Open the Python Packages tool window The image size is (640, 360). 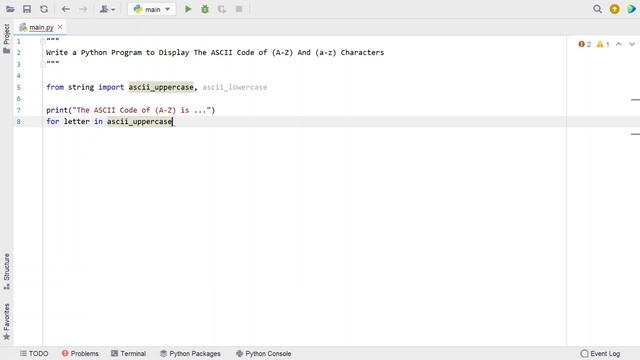[x=190, y=353]
